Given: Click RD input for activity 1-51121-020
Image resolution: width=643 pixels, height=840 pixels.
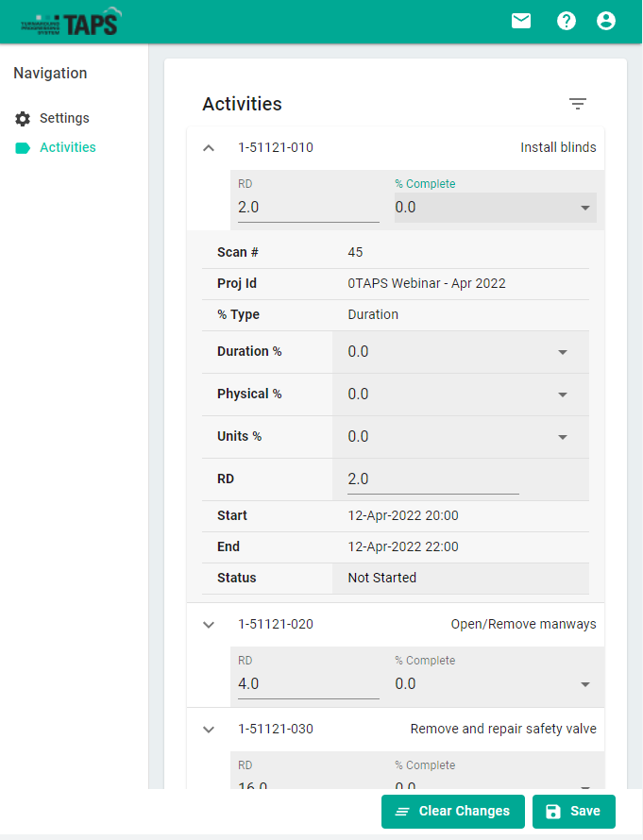Looking at the screenshot, I should click(308, 684).
